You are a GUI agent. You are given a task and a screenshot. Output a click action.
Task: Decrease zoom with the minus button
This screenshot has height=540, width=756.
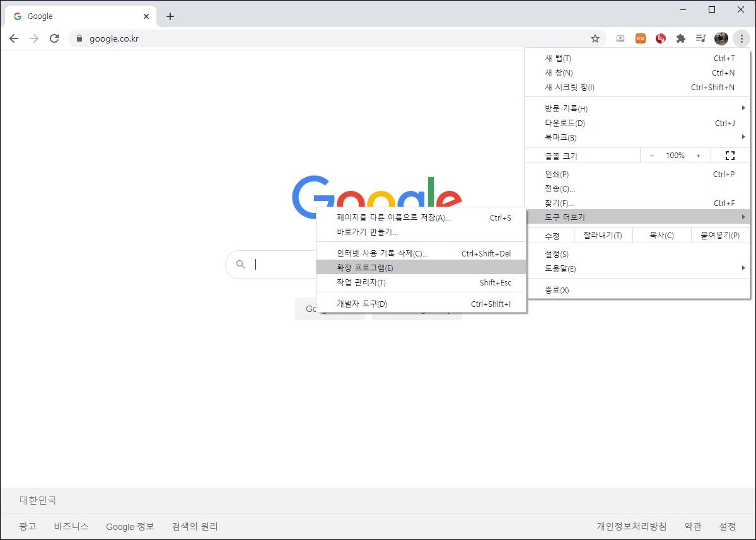click(652, 156)
